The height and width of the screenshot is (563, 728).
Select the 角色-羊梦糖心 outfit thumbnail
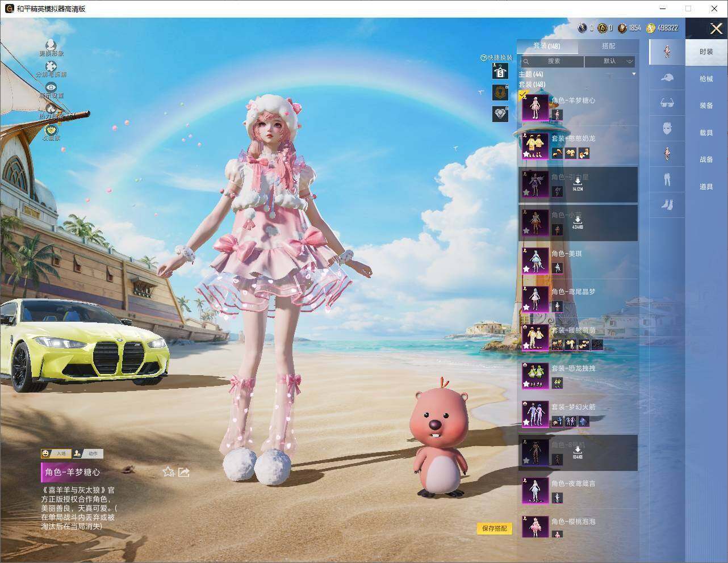click(x=535, y=107)
